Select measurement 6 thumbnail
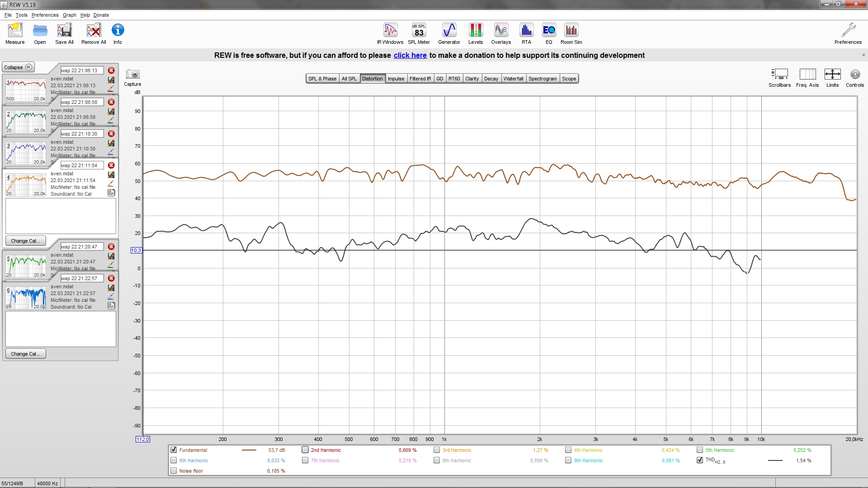Screen dimensions: 868x488 26,298
